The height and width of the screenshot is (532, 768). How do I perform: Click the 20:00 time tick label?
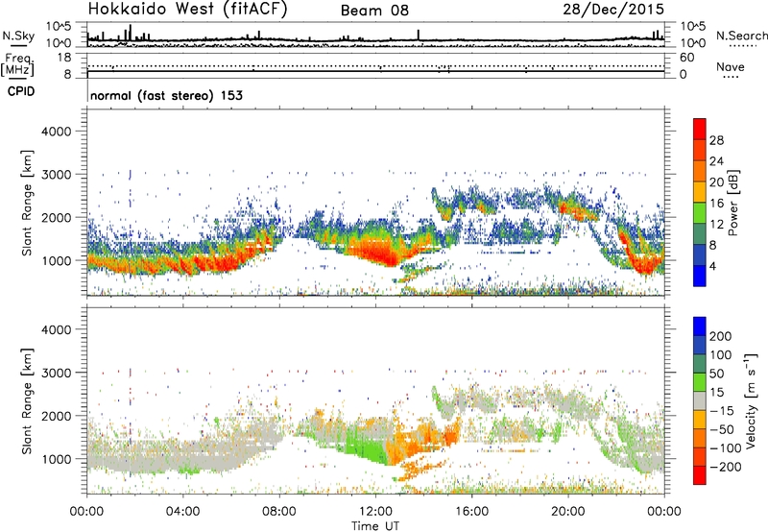(x=567, y=512)
